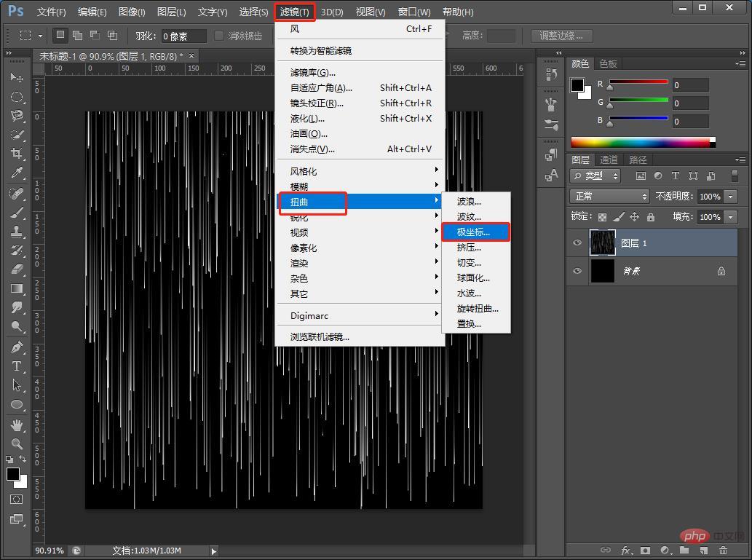Open the Color panel options menu
The width and height of the screenshot is (752, 560).
[x=740, y=63]
